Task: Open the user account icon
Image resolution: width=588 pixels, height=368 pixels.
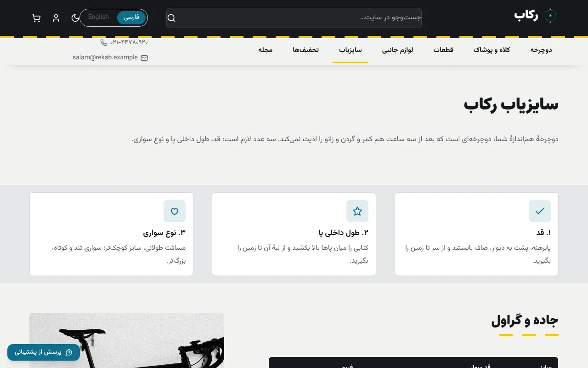Action: [x=56, y=18]
